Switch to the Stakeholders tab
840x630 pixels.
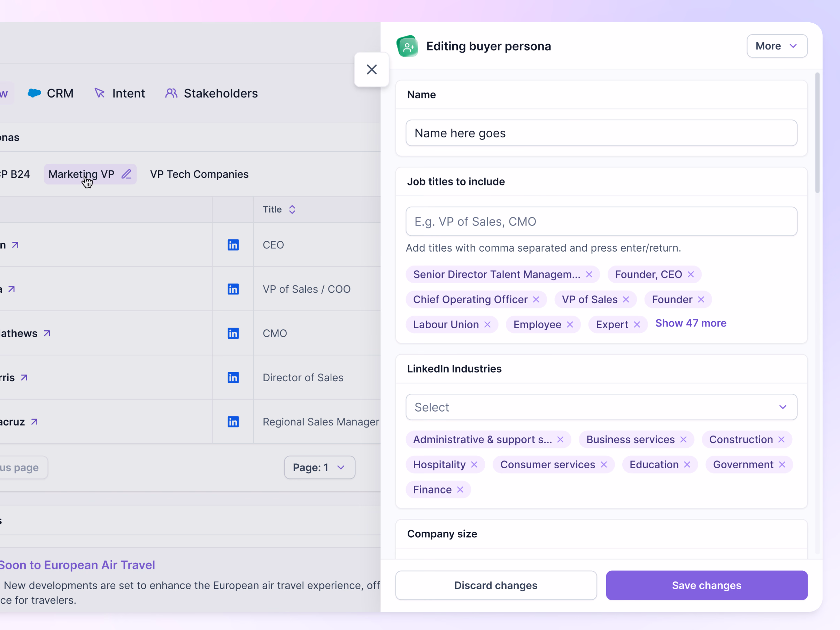tap(211, 93)
